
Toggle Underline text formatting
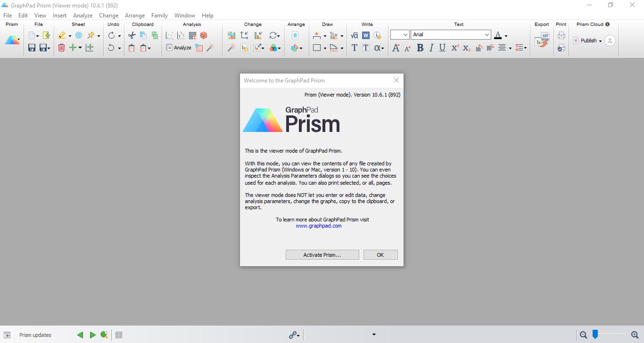tap(442, 48)
